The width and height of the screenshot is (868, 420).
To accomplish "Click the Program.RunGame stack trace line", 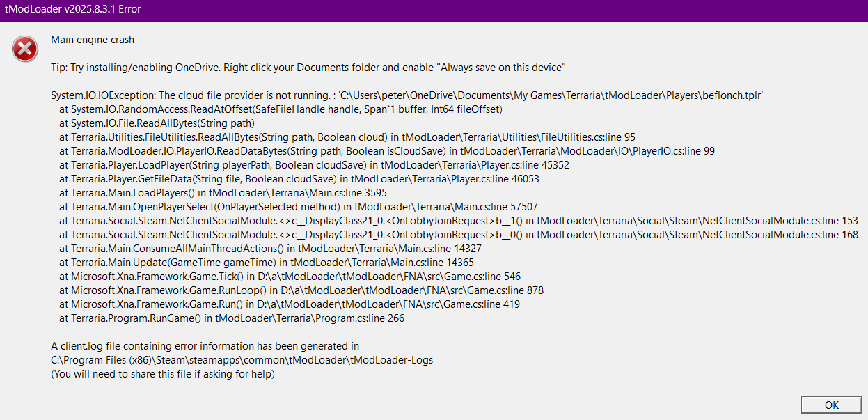I will point(232,318).
